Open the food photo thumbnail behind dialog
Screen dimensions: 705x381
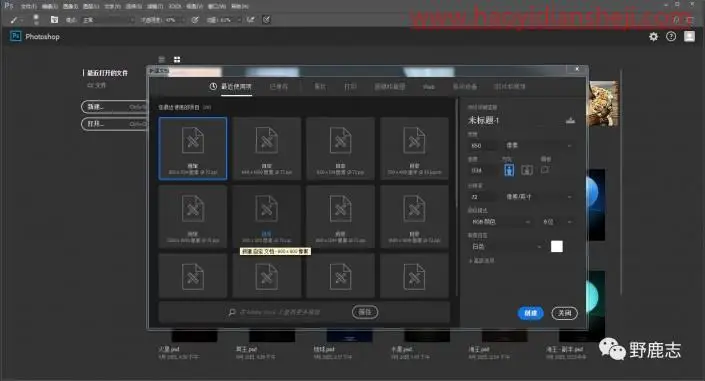603,104
